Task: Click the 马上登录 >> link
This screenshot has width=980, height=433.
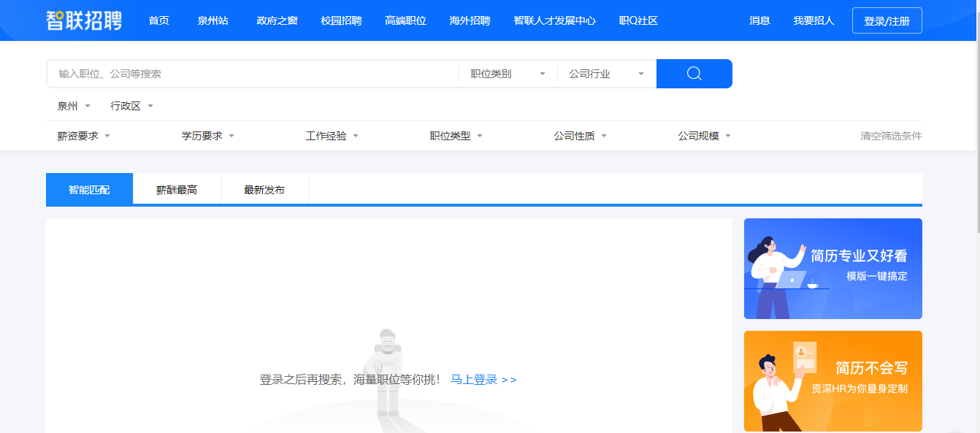Action: (x=483, y=380)
